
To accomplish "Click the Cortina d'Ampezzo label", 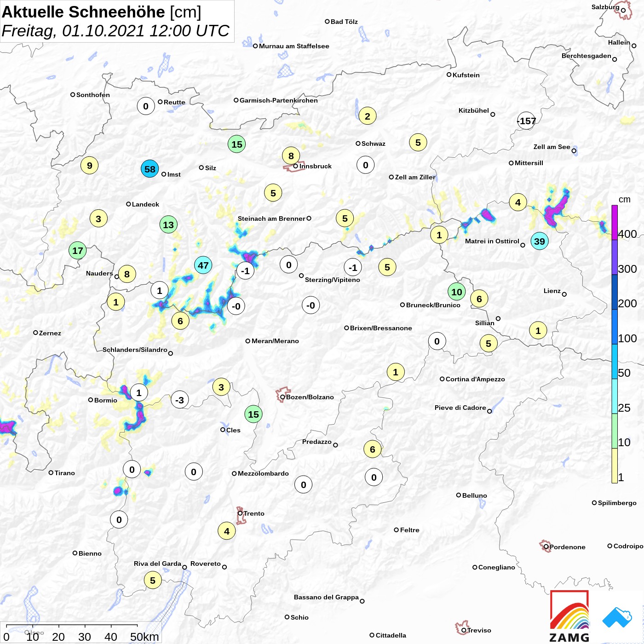I will (x=475, y=379).
